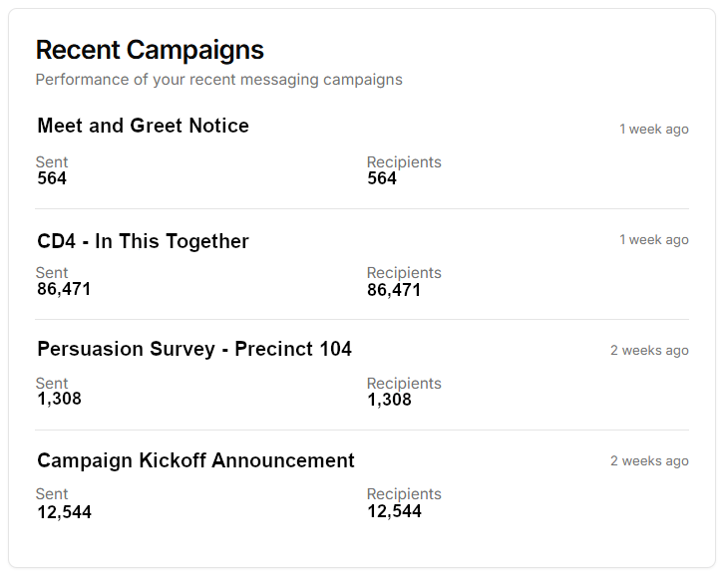Click the Sent value 564

52,179
